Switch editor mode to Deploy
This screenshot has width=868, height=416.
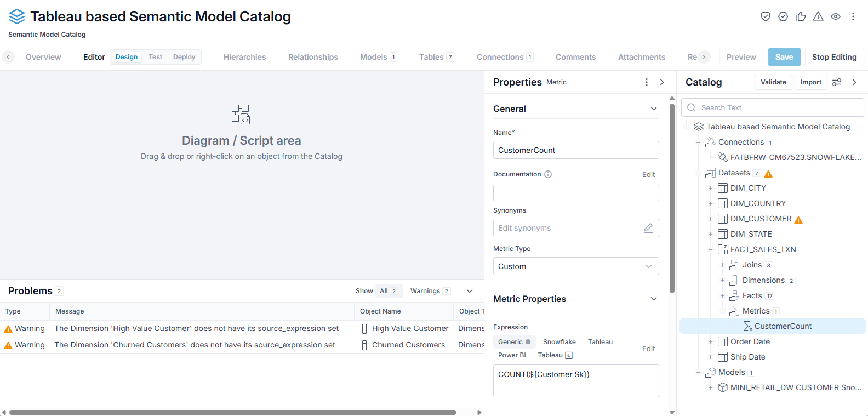[x=184, y=57]
